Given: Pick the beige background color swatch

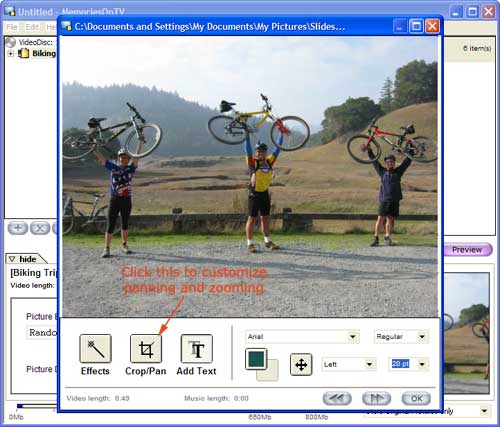Looking at the screenshot, I should 271,374.
